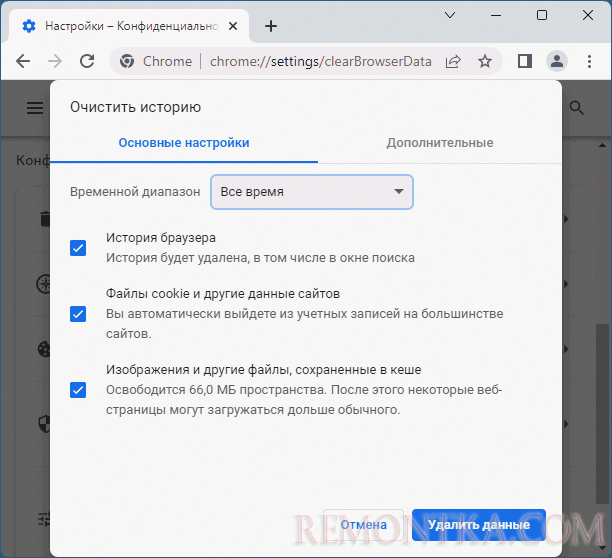This screenshot has width=612, height=558.
Task: Click the address bar URL
Action: point(320,61)
